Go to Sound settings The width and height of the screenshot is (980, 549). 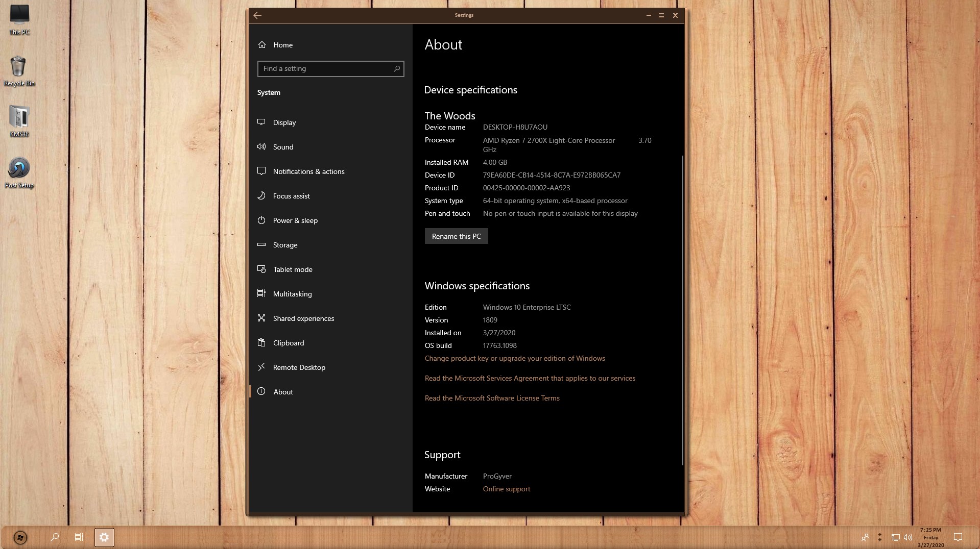click(331, 147)
